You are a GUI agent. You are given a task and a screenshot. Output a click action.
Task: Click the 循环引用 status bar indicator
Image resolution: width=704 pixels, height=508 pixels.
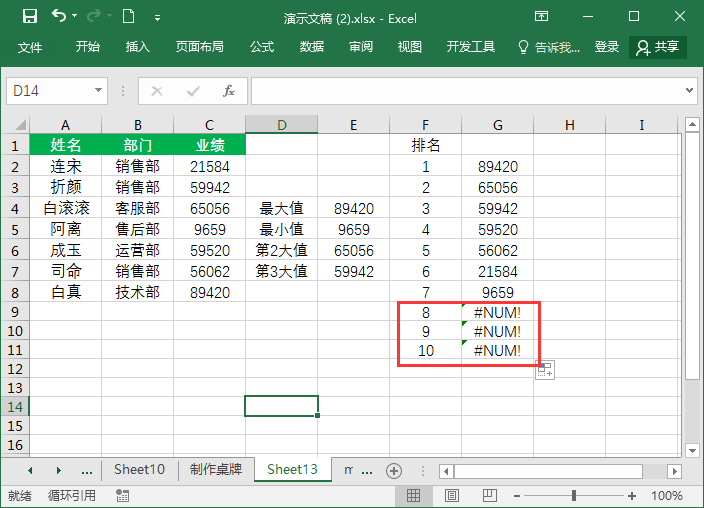(71, 495)
